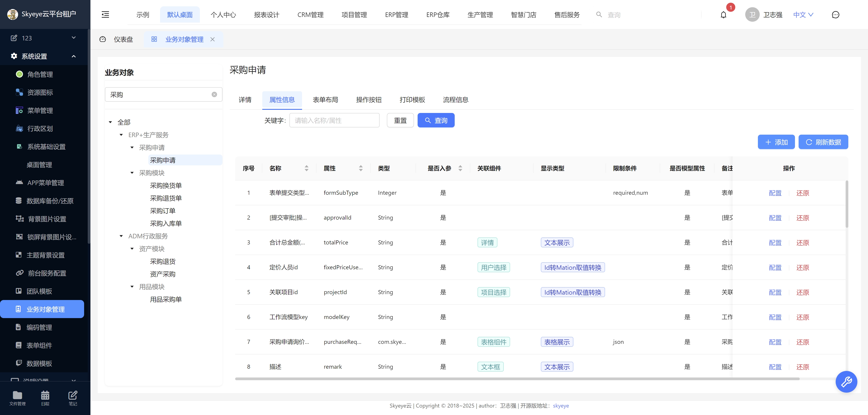Switch to the 表单布局 tab
This screenshot has height=415, width=868.
coord(325,100)
